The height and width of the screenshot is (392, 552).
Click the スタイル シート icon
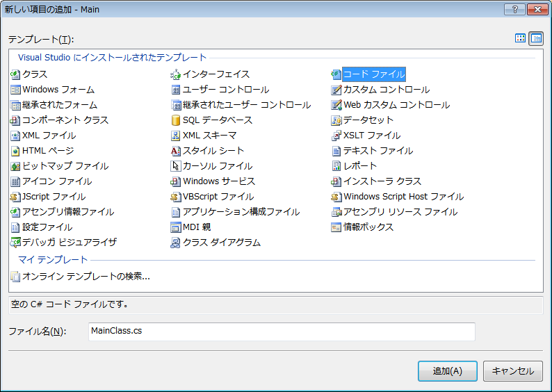tap(175, 151)
